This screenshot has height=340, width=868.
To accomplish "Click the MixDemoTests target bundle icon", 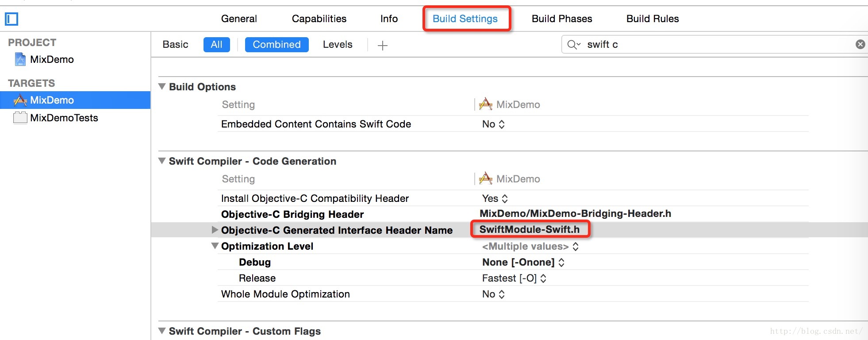I will coord(20,118).
